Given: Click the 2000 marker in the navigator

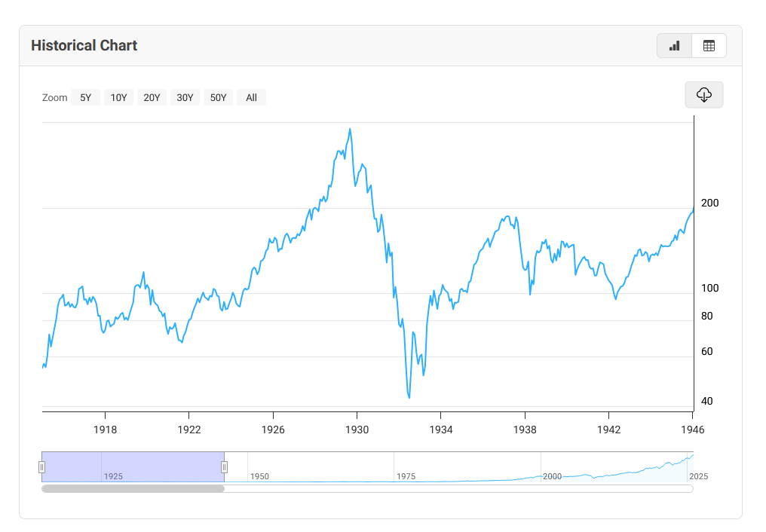Looking at the screenshot, I should click(x=552, y=477).
